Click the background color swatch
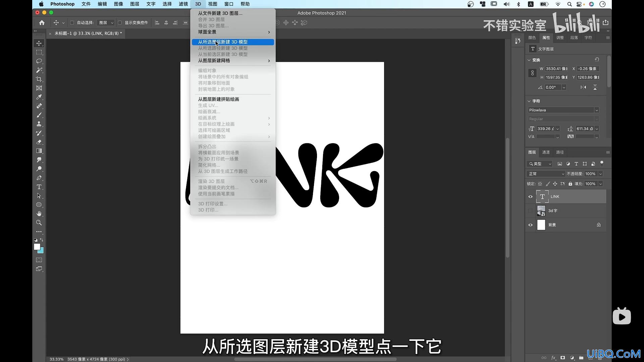Viewport: 644px width, 362px height. click(42, 251)
